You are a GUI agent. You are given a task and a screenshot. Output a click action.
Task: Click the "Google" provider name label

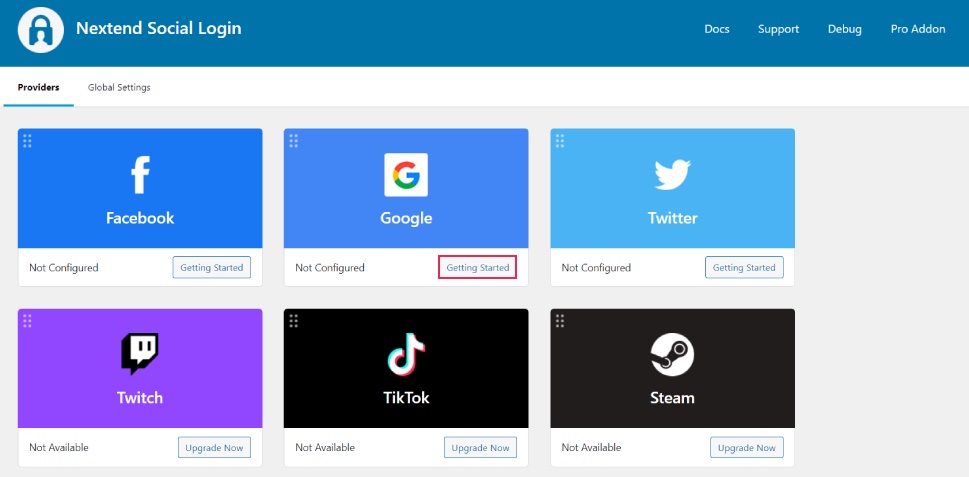(x=406, y=218)
